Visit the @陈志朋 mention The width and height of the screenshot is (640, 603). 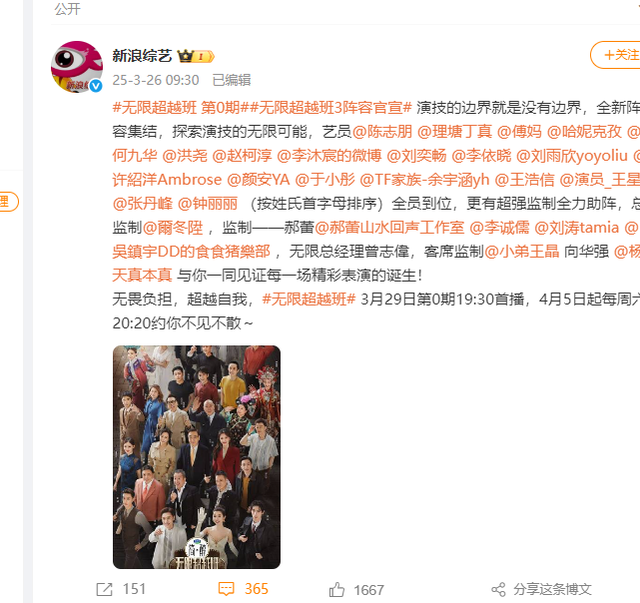click(382, 132)
